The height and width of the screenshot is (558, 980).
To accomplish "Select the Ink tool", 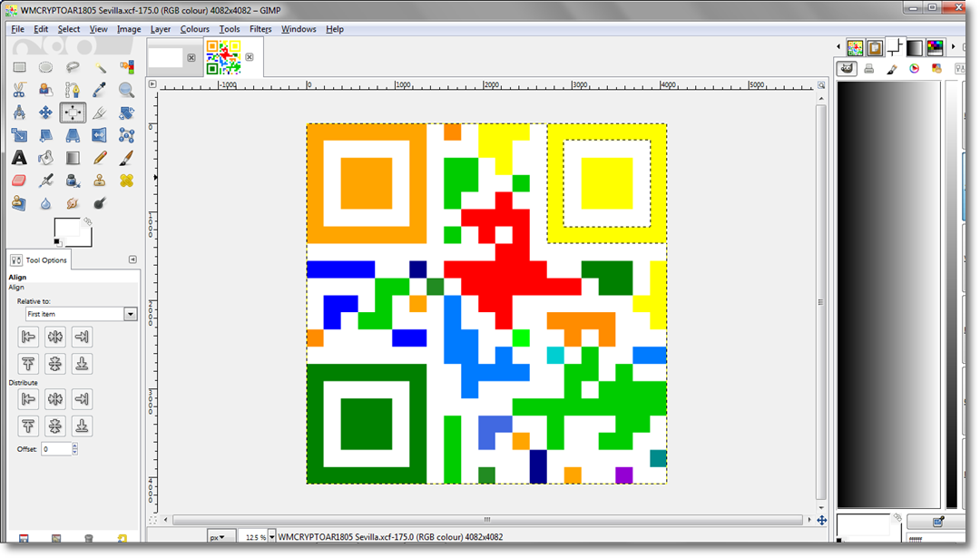I will coord(73,181).
